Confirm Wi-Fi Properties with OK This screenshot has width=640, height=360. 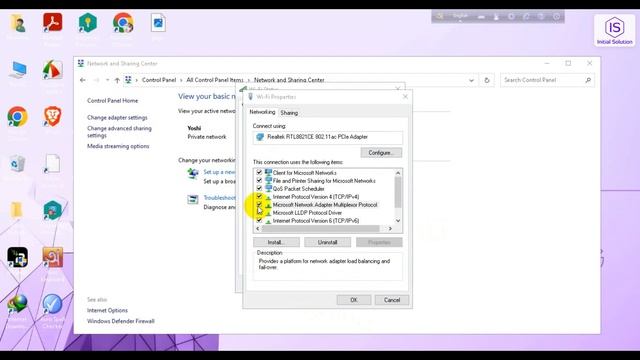353,300
